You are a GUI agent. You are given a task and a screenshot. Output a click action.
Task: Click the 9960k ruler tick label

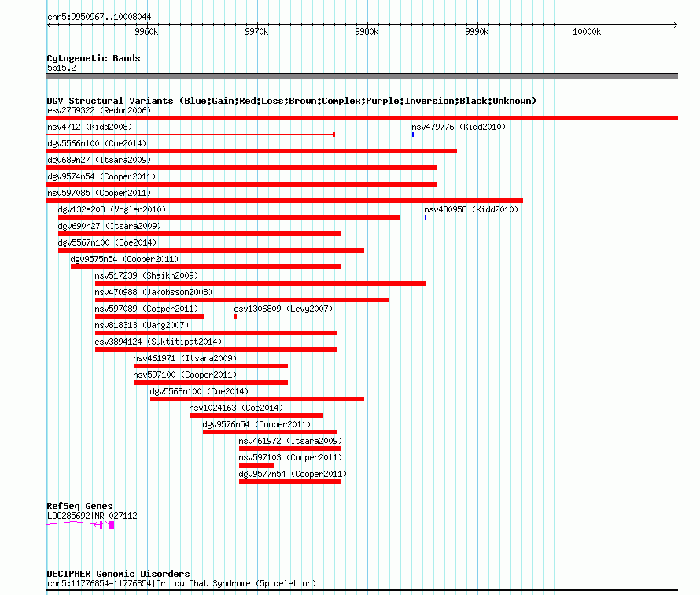tap(146, 31)
